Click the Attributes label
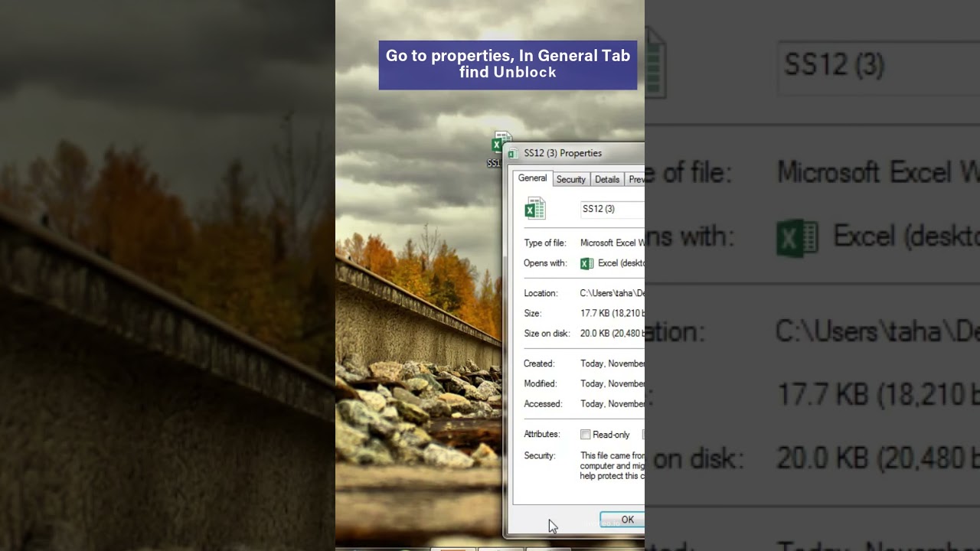The width and height of the screenshot is (980, 551). click(542, 434)
